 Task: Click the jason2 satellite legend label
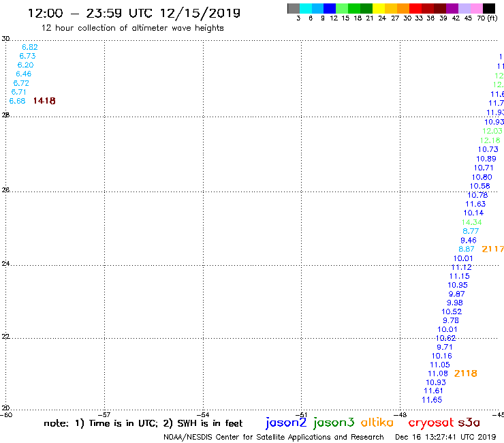(x=286, y=423)
